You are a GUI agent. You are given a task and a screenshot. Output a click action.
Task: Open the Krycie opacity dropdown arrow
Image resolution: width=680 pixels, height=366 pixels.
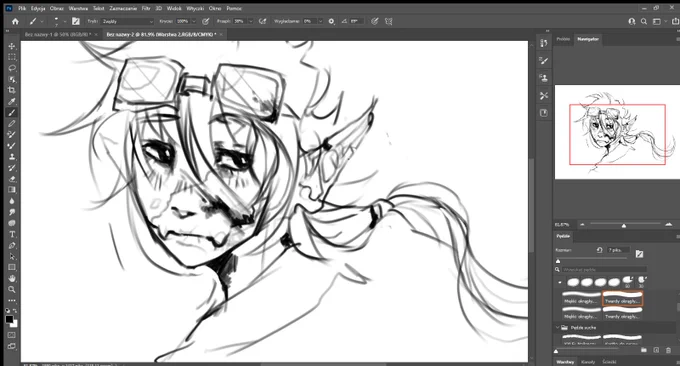[x=193, y=21]
